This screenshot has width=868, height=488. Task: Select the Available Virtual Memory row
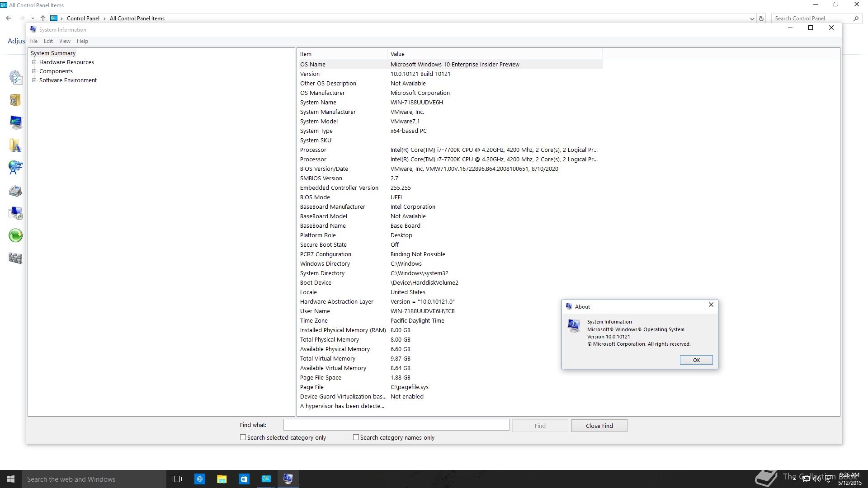click(450, 368)
